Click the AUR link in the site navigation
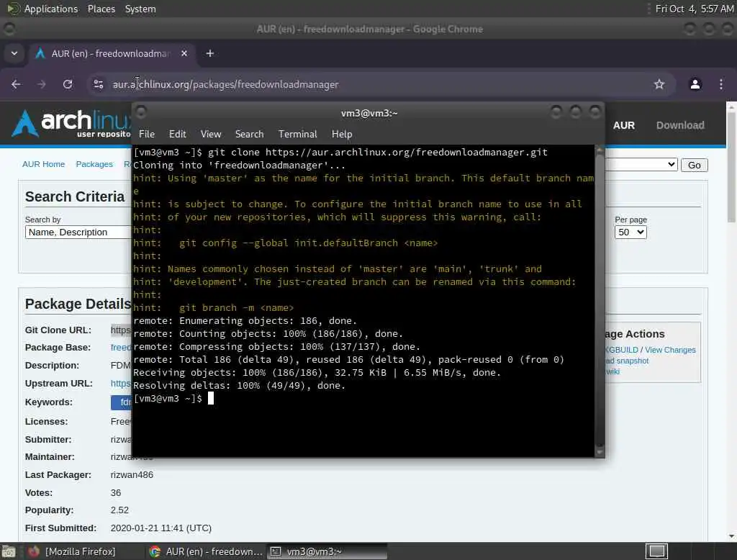Screen dimensions: 737x560 click(624, 125)
